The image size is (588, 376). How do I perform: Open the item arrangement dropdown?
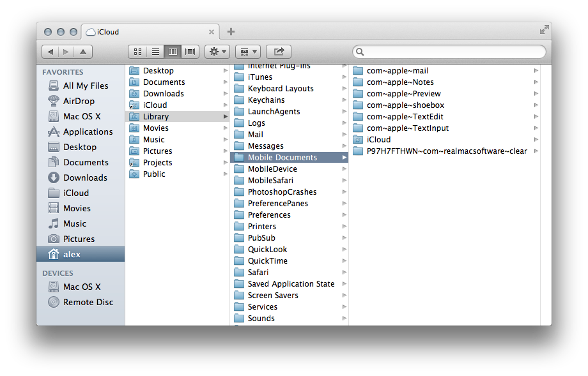click(x=248, y=52)
